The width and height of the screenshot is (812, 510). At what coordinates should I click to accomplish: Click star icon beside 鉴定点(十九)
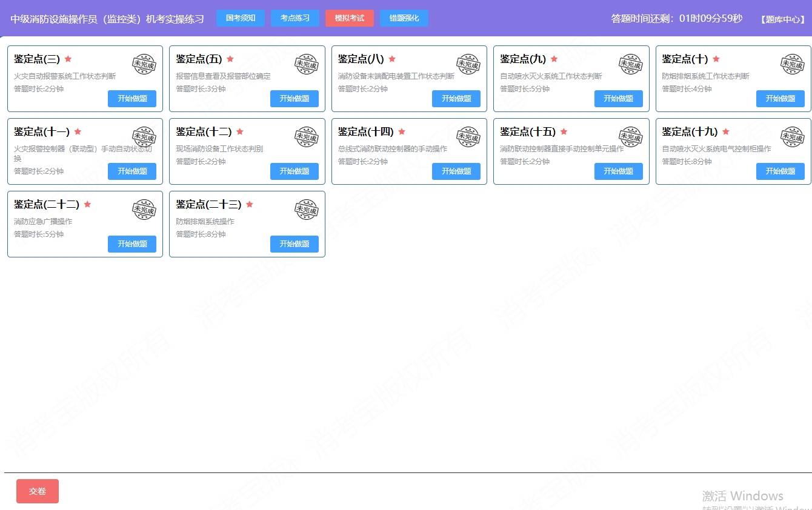(726, 131)
